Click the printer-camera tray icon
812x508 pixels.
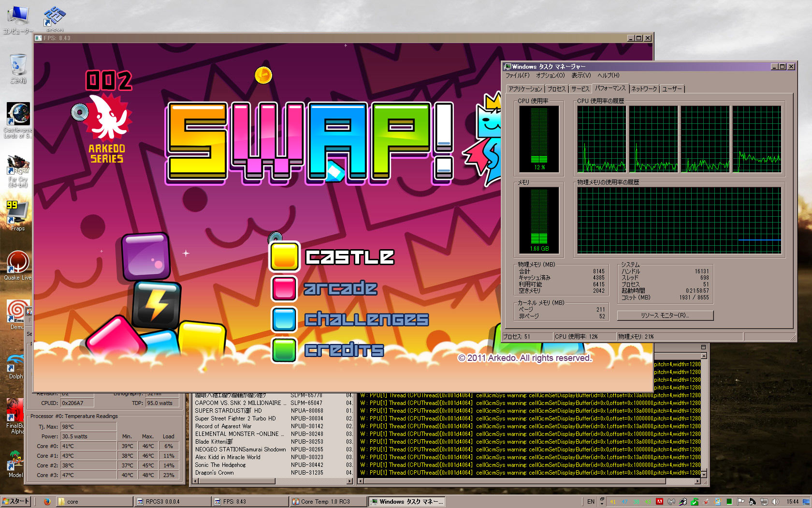pyautogui.click(x=682, y=501)
